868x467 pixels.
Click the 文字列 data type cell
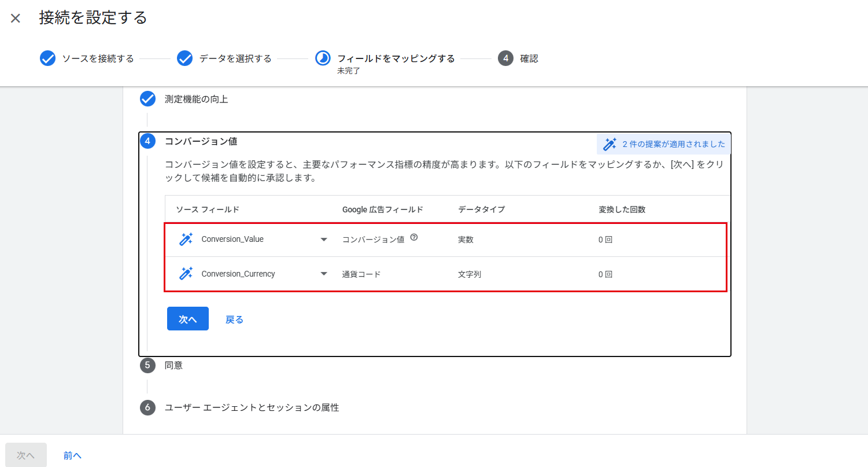coord(470,274)
